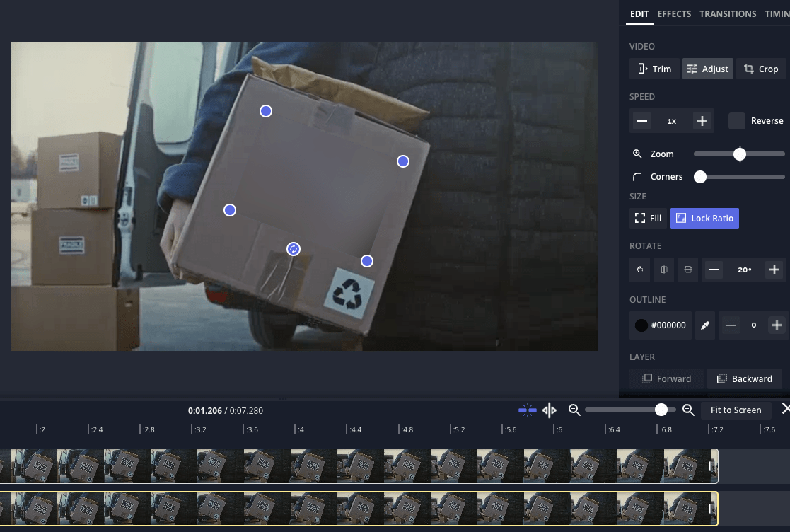Bring the layer Forward
Screen dimensions: 790x532
click(x=666, y=379)
